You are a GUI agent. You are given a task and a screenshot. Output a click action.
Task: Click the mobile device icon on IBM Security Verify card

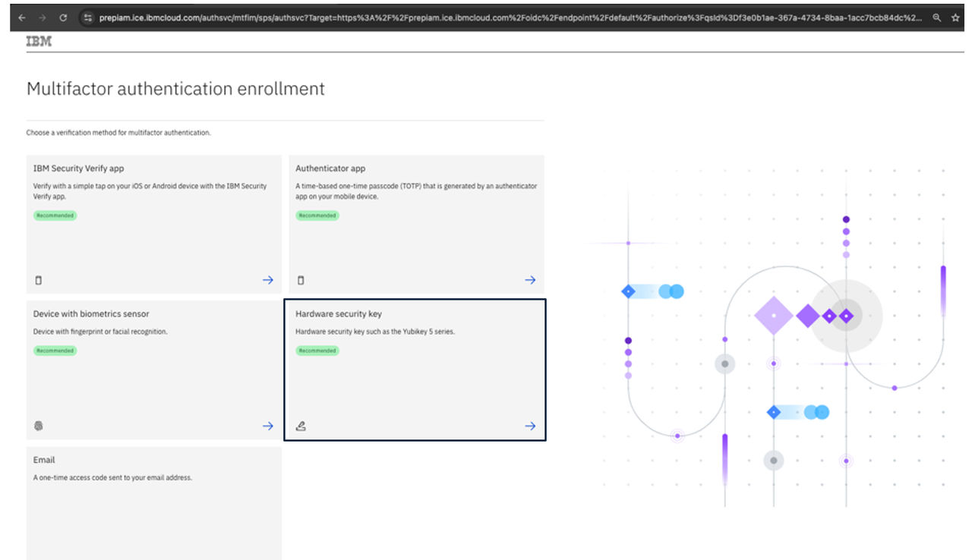(x=39, y=280)
